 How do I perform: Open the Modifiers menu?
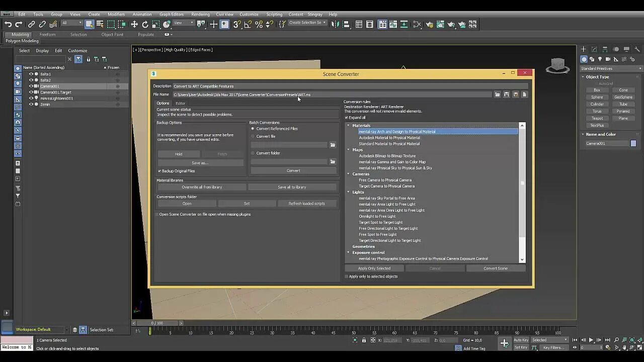[x=116, y=14]
